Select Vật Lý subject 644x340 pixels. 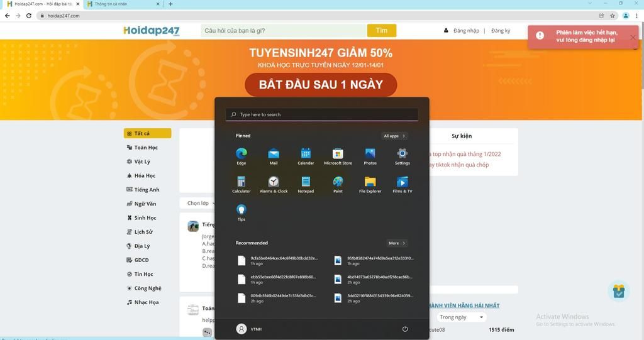coord(138,162)
